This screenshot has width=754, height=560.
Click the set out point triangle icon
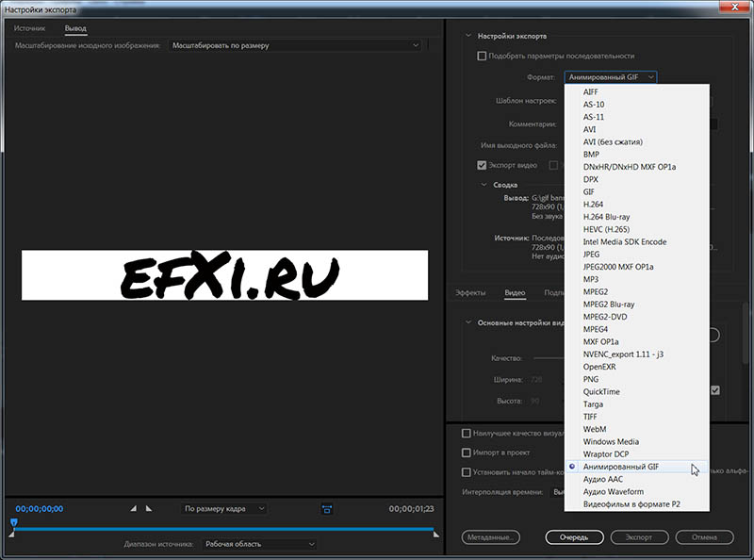pos(149,508)
